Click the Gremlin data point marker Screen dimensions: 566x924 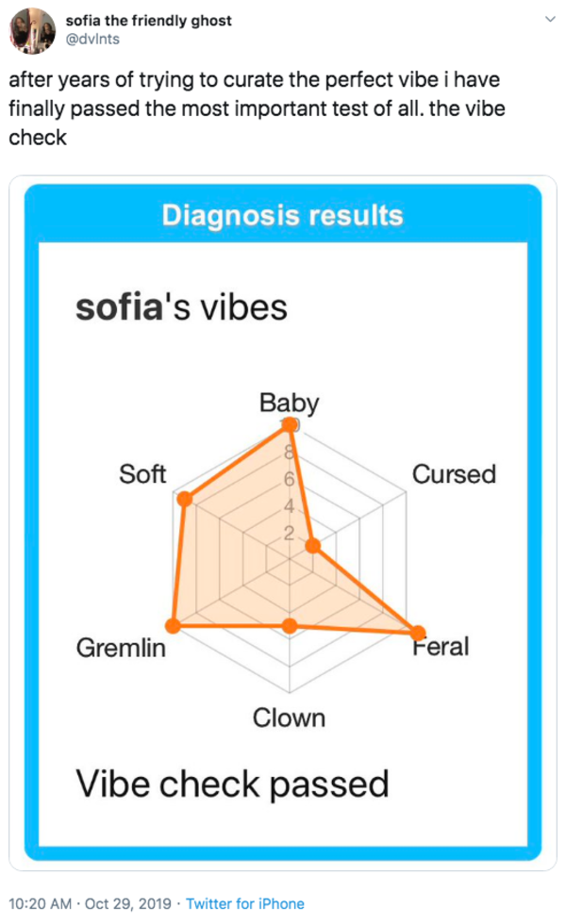coord(173,625)
